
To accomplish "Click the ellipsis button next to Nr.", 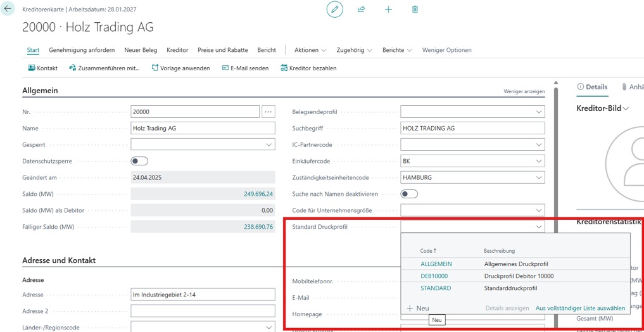I will coord(268,112).
